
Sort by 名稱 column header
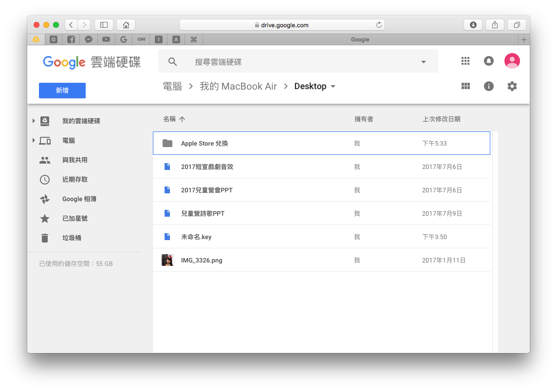169,119
